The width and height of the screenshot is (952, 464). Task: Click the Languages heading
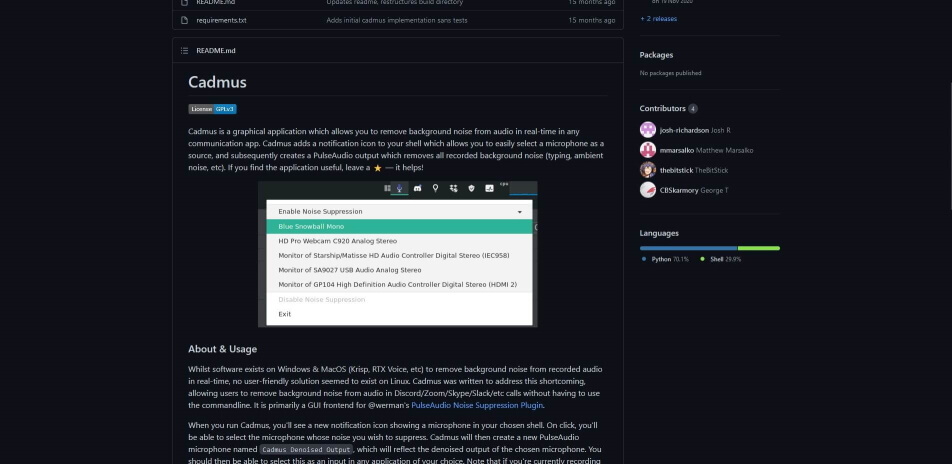pyautogui.click(x=659, y=233)
